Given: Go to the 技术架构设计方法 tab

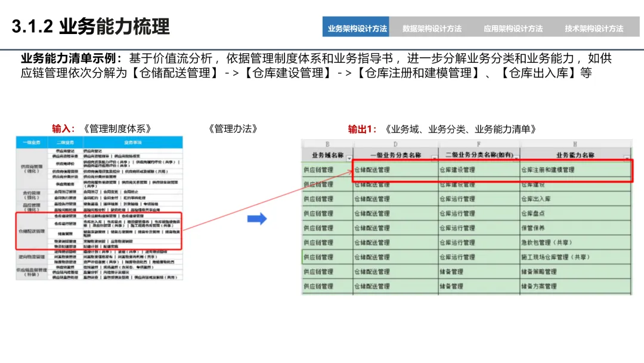Looking at the screenshot, I should [594, 29].
